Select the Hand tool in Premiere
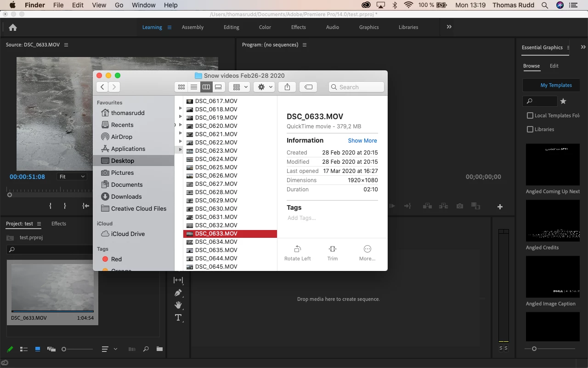The width and height of the screenshot is (588, 368). tap(178, 305)
